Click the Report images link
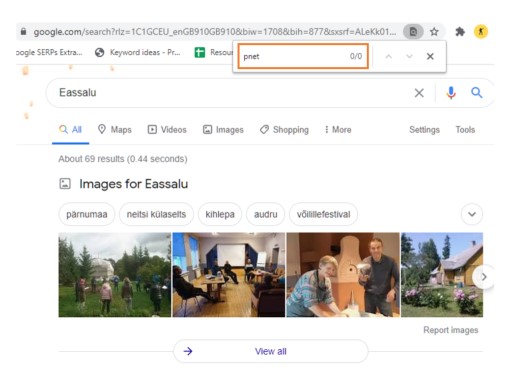Image resolution: width=531 pixels, height=376 pixels. tap(450, 330)
